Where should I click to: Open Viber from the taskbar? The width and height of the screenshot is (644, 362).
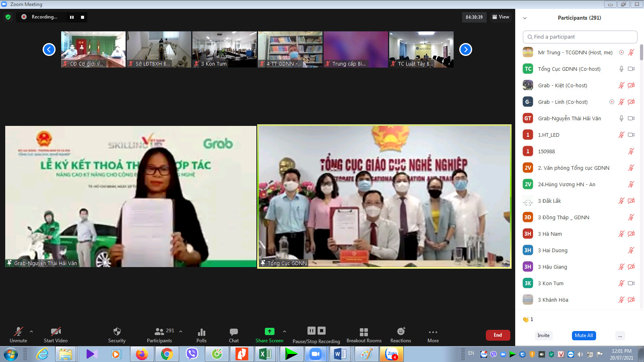[192, 354]
